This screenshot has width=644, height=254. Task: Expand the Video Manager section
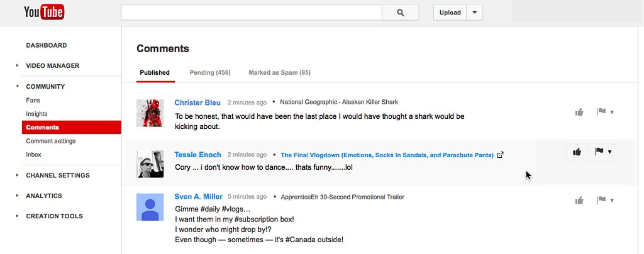pyautogui.click(x=17, y=65)
